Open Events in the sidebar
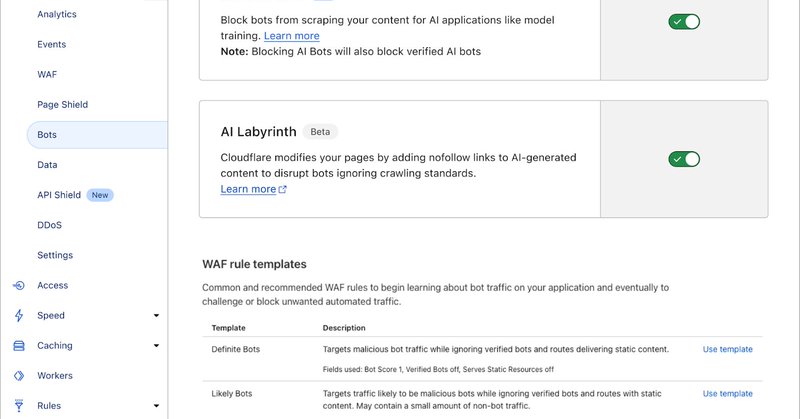 click(x=52, y=44)
